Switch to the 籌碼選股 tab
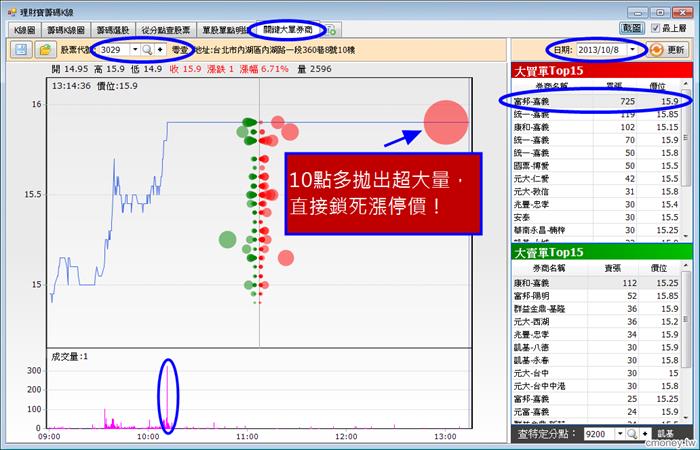This screenshot has width=700, height=450. click(x=113, y=30)
